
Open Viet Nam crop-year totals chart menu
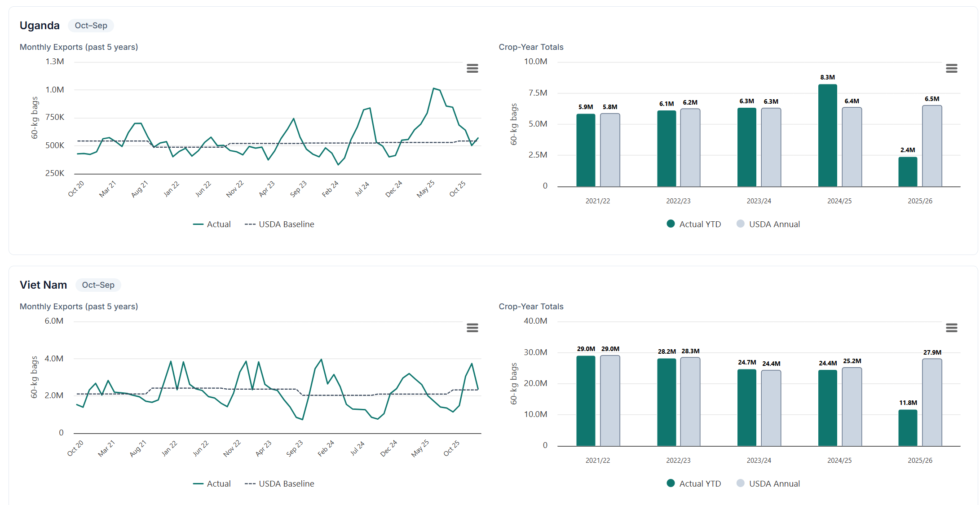[951, 328]
